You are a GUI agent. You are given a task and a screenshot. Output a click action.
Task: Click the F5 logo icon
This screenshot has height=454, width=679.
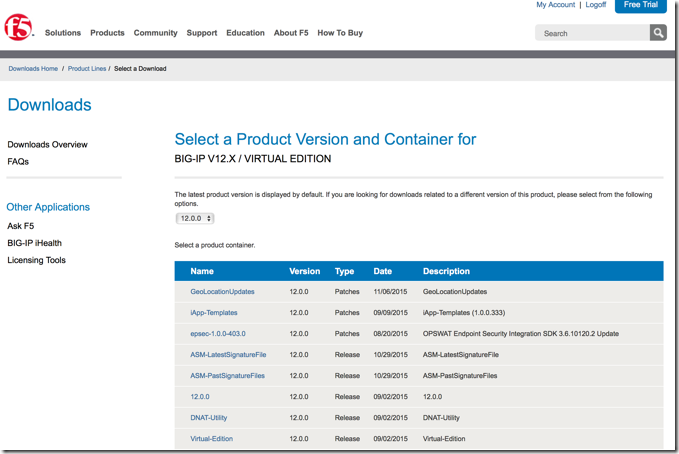click(19, 32)
